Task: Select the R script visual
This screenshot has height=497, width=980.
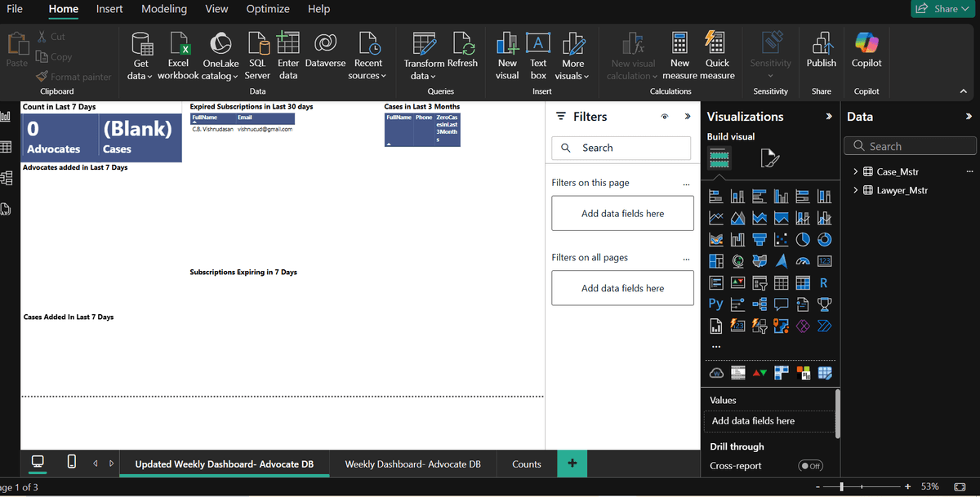Action: (824, 282)
